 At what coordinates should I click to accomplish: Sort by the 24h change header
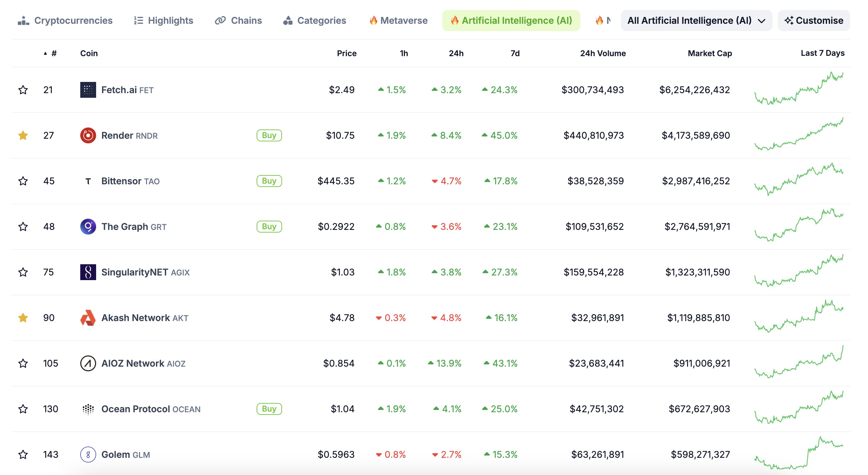pos(456,53)
